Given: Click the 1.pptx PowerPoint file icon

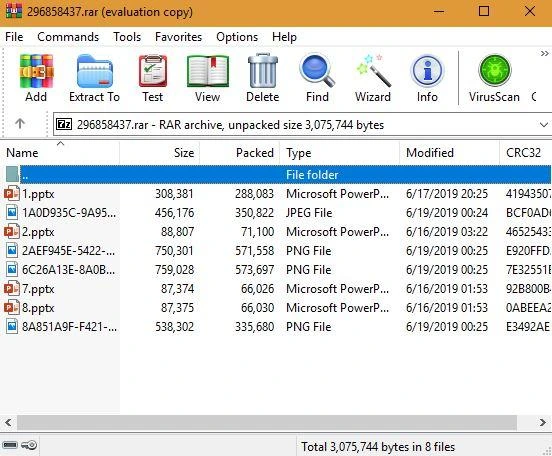Looking at the screenshot, I should 12,194.
